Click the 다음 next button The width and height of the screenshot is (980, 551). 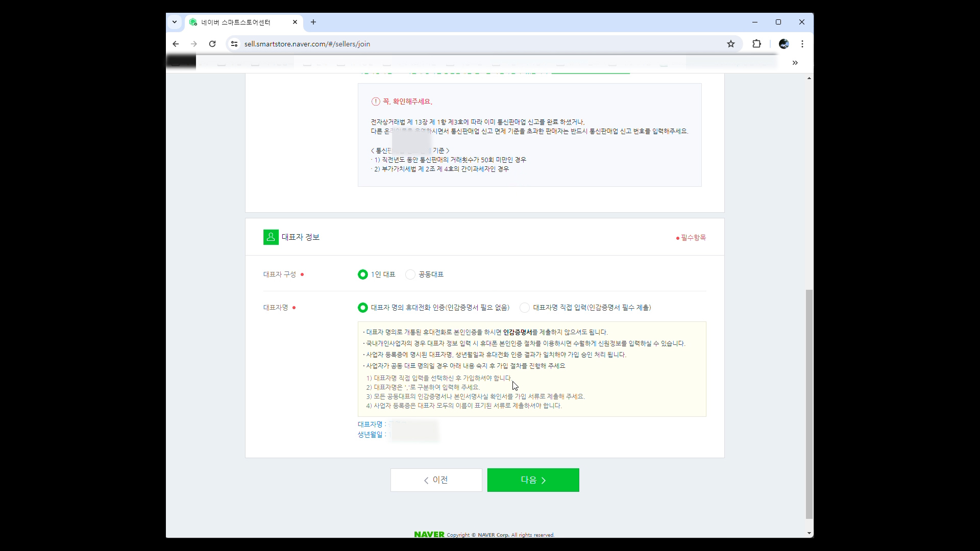pos(533,480)
